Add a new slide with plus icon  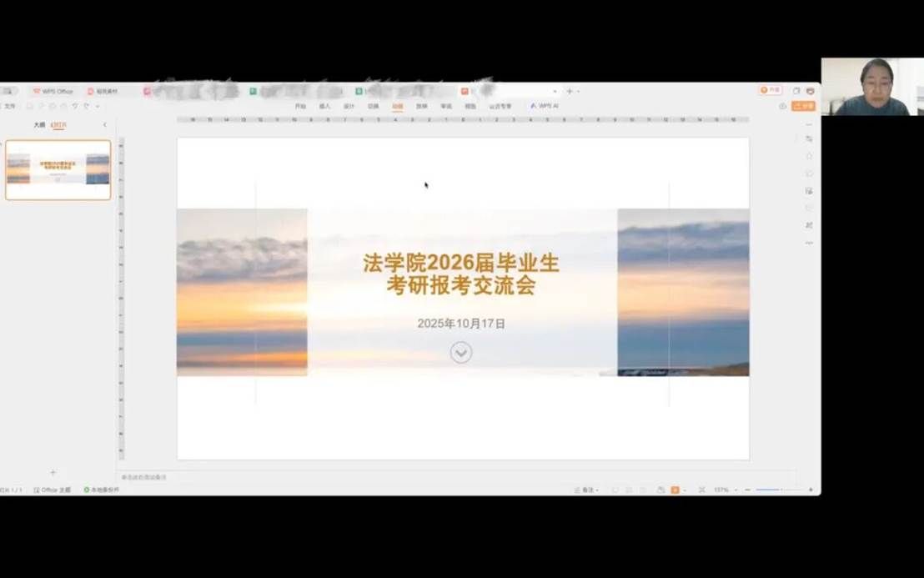53,473
